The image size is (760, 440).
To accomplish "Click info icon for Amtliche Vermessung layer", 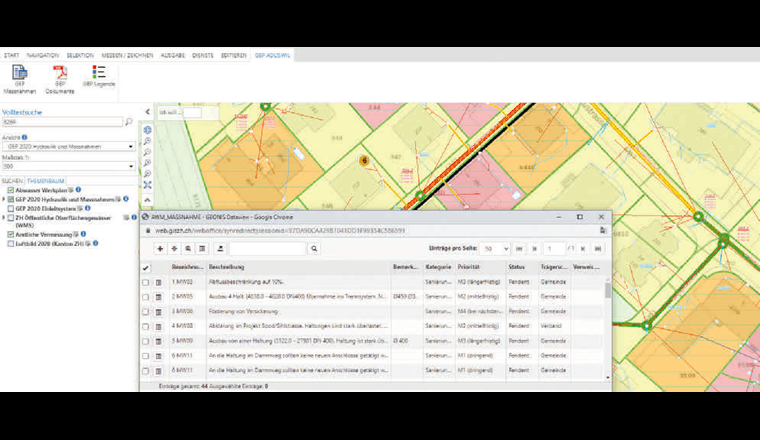I will pyautogui.click(x=83, y=234).
